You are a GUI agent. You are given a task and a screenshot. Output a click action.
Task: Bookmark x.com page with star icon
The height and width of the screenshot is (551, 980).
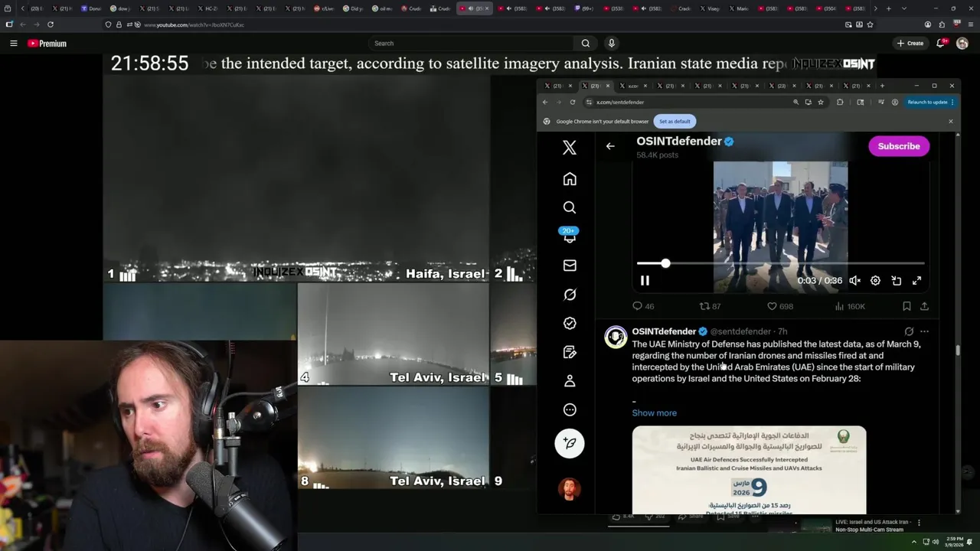pyautogui.click(x=821, y=102)
